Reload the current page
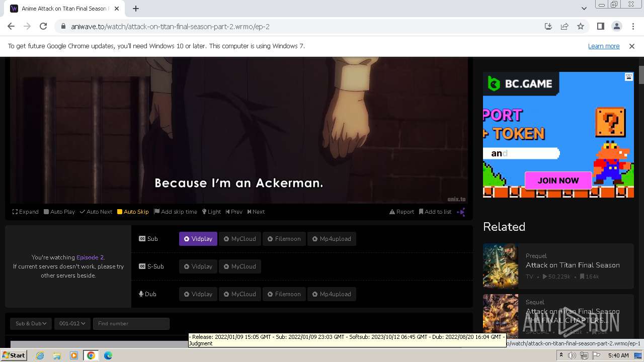644x362 pixels. 43,27
